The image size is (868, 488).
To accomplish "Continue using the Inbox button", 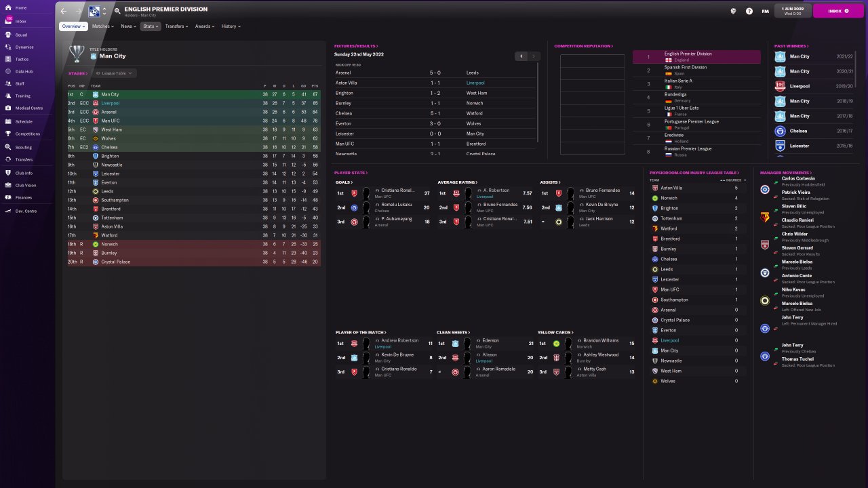I will (838, 11).
